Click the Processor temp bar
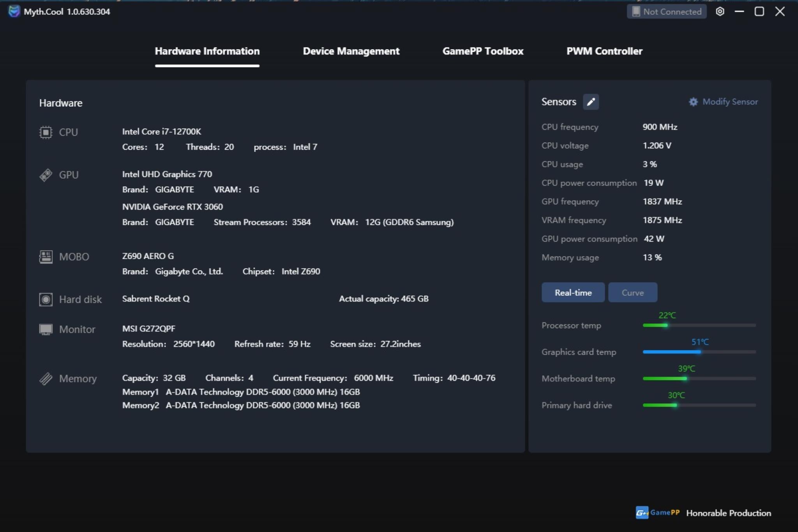 (699, 325)
